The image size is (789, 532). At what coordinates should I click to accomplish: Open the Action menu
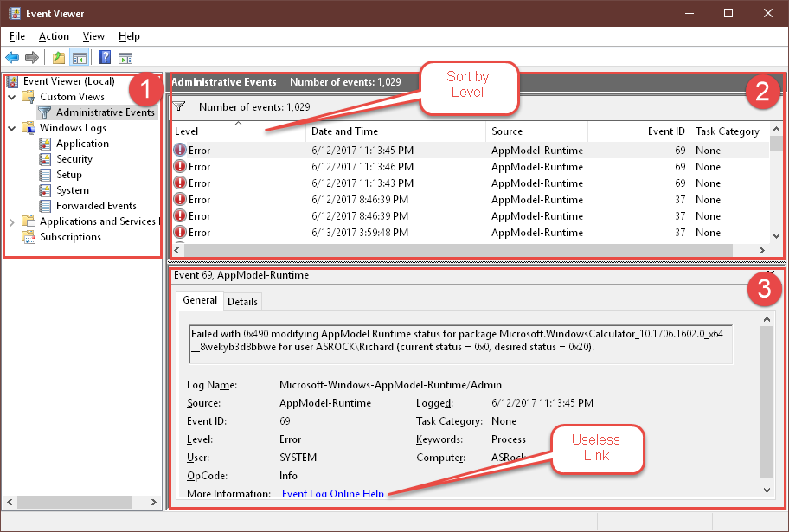click(54, 36)
